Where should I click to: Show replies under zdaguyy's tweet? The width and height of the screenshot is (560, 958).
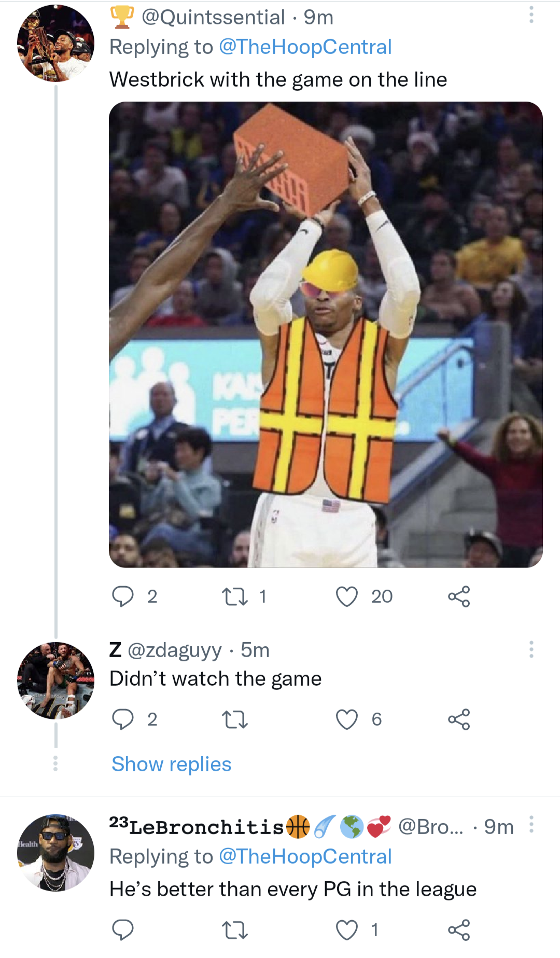click(171, 763)
